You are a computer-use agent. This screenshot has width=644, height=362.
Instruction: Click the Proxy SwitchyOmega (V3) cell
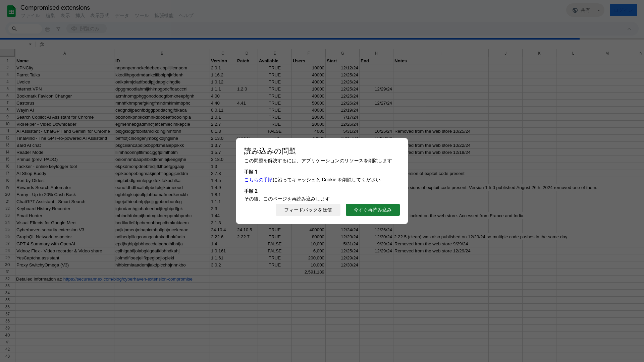(x=65, y=265)
